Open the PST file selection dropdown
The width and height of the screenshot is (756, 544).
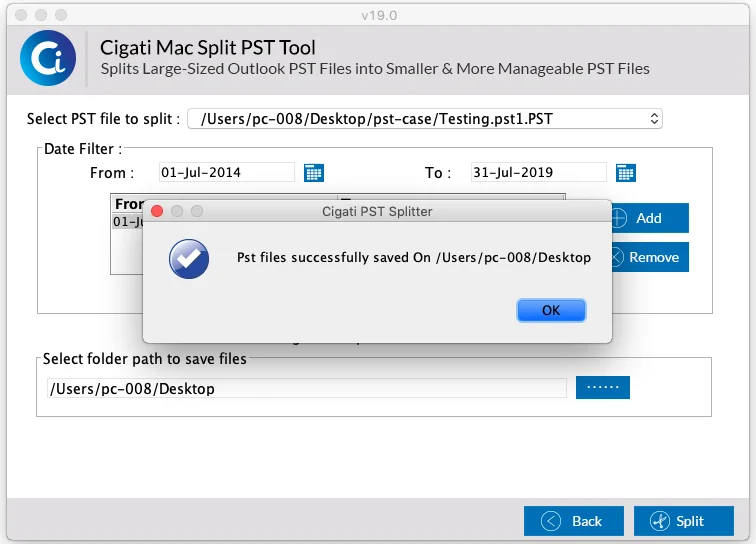425,119
